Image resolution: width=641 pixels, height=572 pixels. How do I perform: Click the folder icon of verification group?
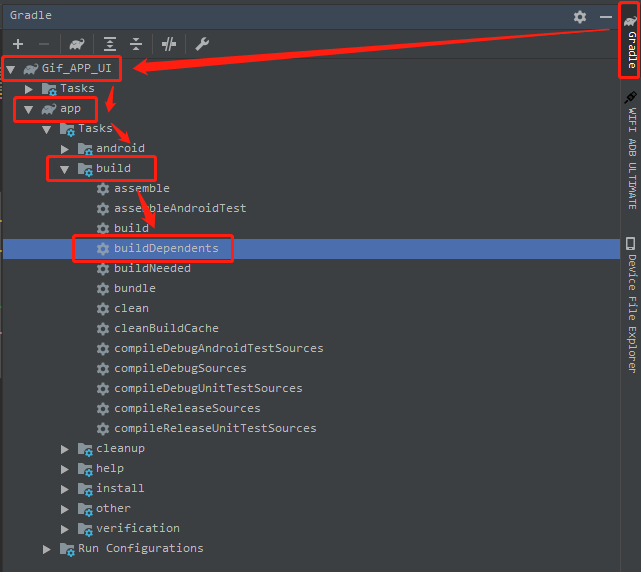point(85,529)
